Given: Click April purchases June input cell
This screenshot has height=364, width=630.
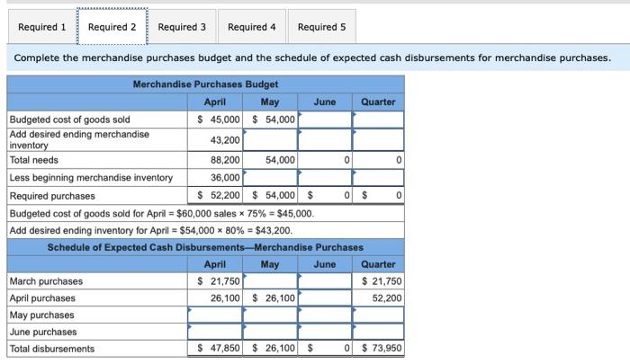Looking at the screenshot, I should [325, 297].
